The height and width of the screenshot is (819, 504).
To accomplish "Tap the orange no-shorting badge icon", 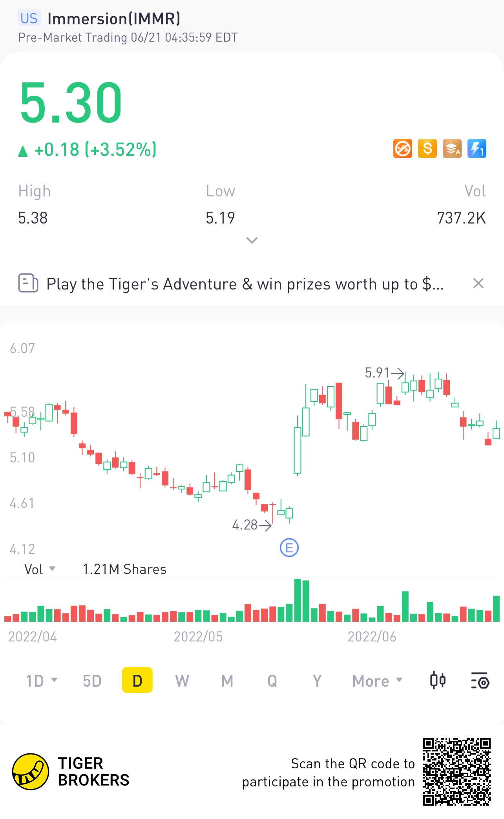I will click(403, 149).
